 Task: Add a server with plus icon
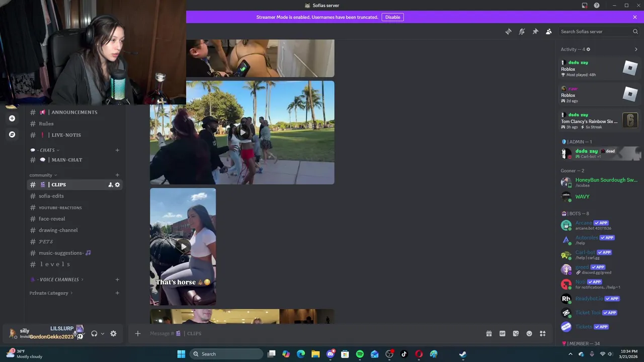[12, 118]
